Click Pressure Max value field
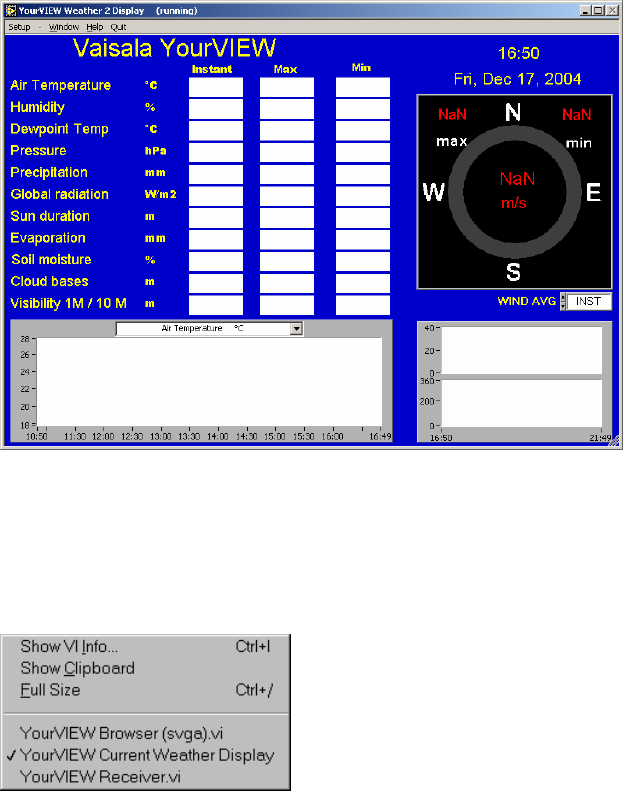 point(287,152)
